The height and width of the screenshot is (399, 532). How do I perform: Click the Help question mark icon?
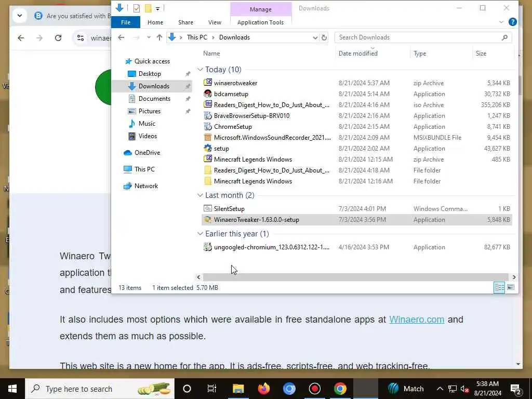513,22
